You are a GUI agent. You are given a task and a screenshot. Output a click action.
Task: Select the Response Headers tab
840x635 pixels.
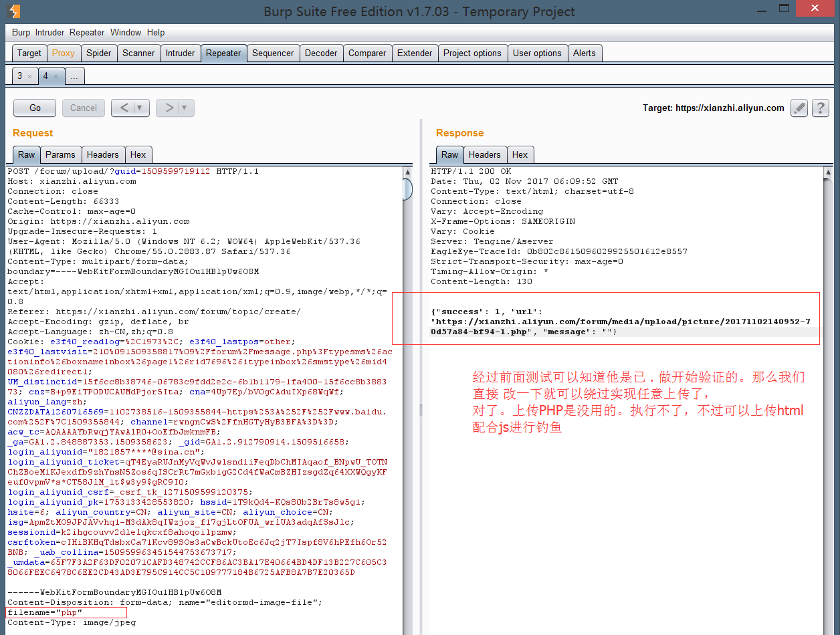click(484, 154)
